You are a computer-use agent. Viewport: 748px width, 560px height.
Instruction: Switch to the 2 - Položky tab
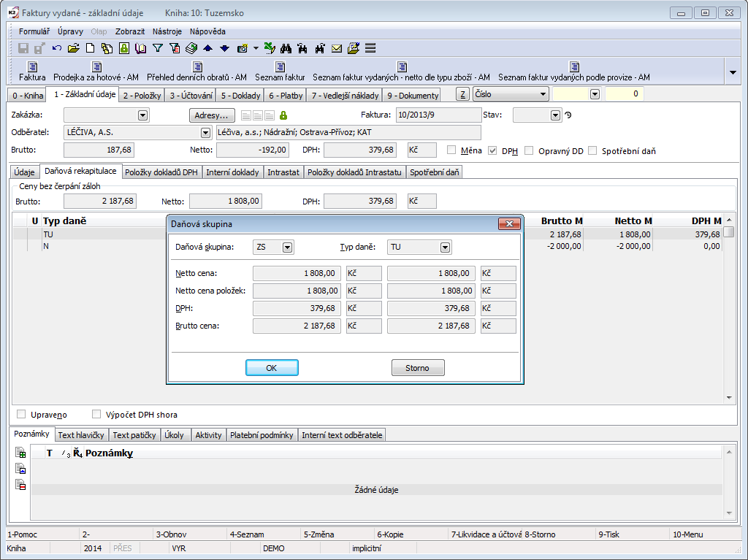142,96
